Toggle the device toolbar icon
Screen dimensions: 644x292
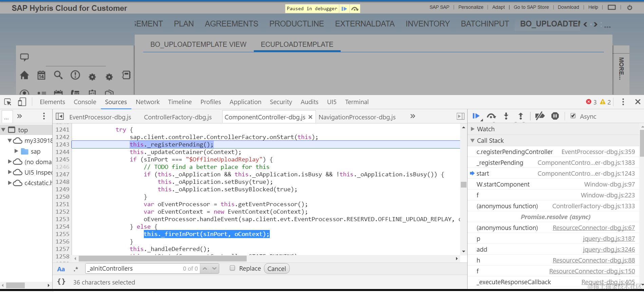coord(22,102)
